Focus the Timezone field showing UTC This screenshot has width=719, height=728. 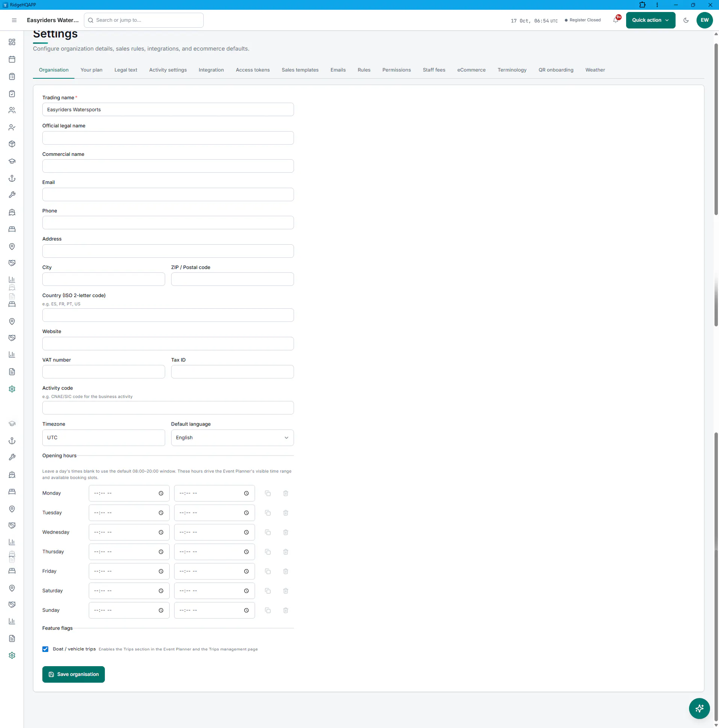[x=104, y=438]
